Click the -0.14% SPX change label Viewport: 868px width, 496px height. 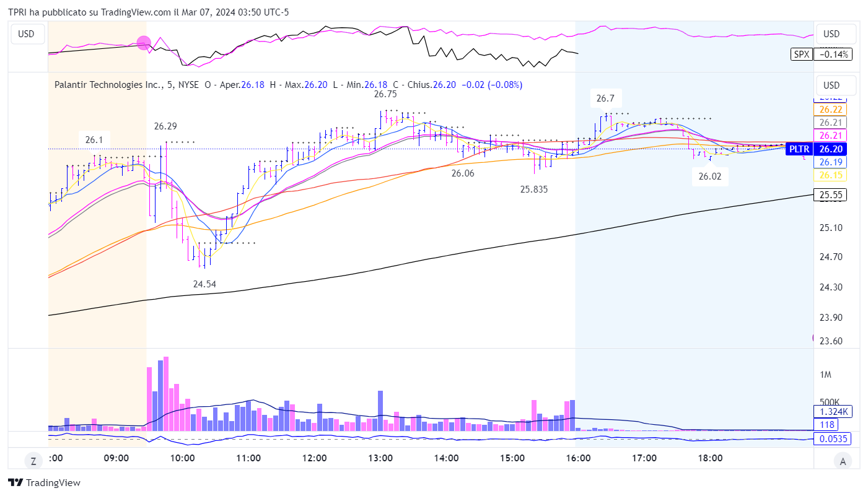(x=834, y=54)
